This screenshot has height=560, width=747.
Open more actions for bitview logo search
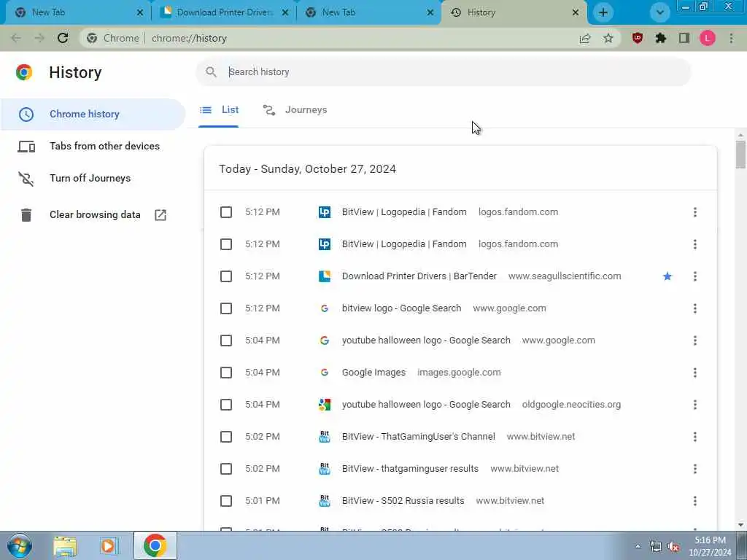click(695, 308)
